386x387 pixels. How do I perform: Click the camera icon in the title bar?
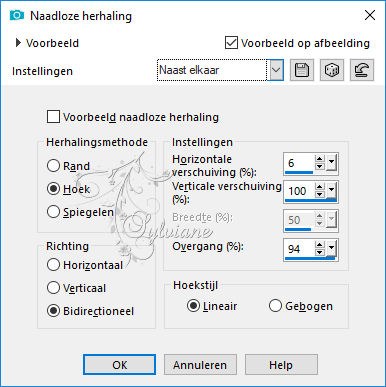click(17, 15)
